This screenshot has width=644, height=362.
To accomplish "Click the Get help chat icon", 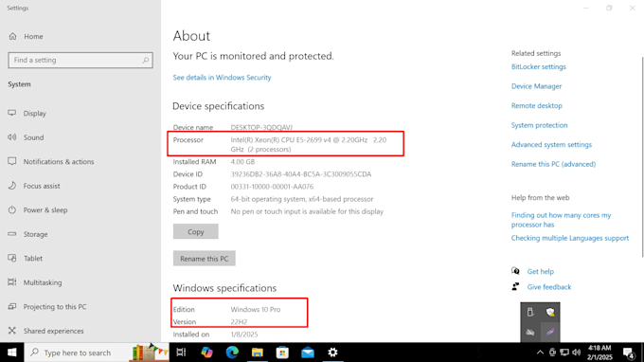I will (515, 271).
